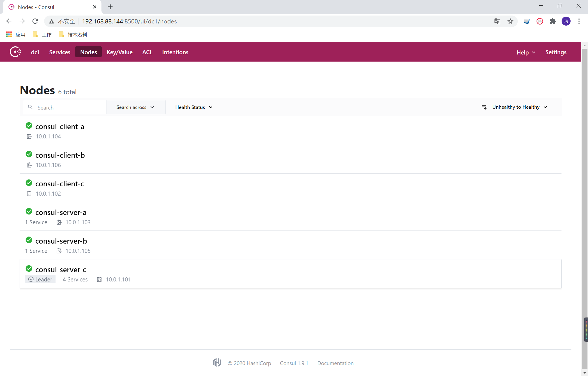Go to the Services tab

click(60, 52)
